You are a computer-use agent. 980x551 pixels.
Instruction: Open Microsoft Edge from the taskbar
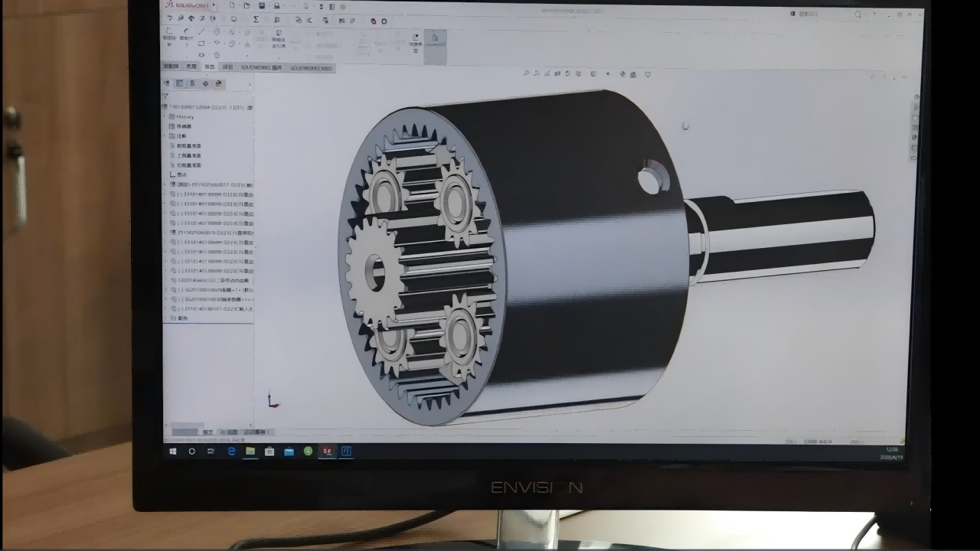point(231,452)
